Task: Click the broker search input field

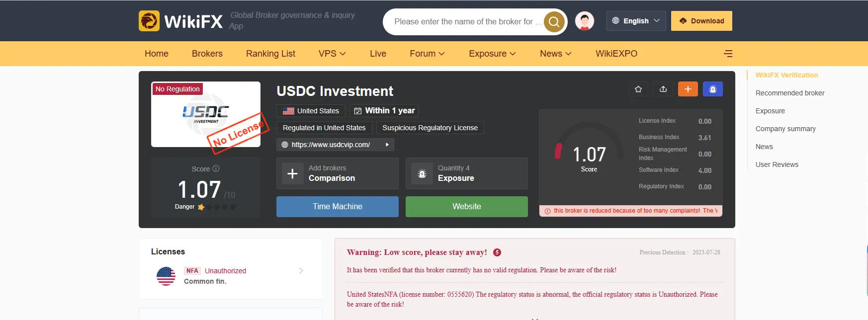Action: pyautogui.click(x=467, y=22)
